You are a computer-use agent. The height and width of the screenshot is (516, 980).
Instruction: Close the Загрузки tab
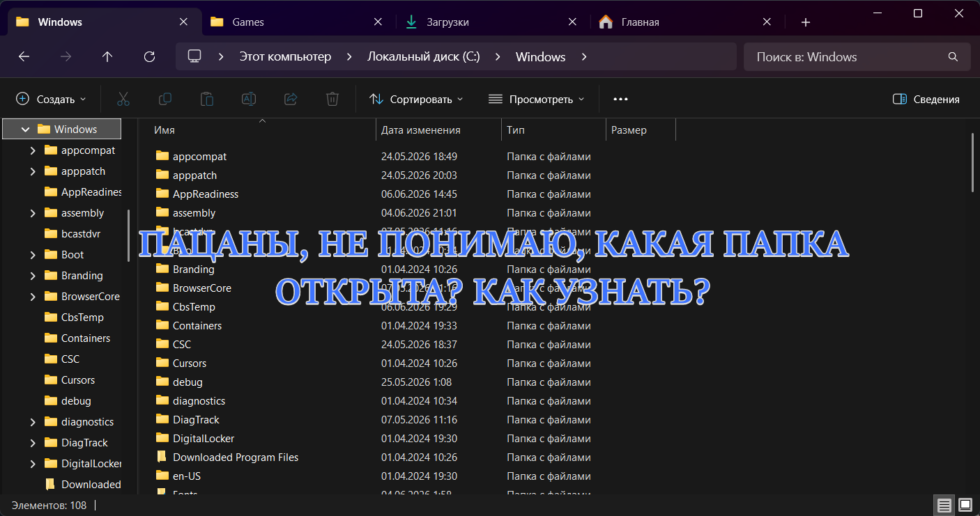[x=572, y=22]
